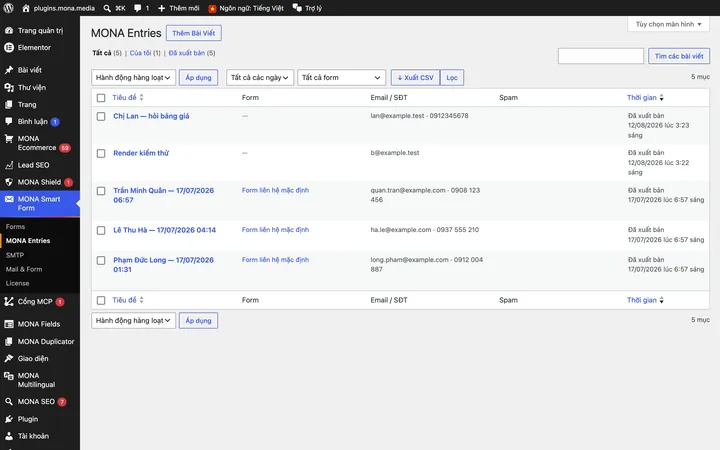Click the Bình luận comment icon
720x450 pixels.
(x=9, y=121)
